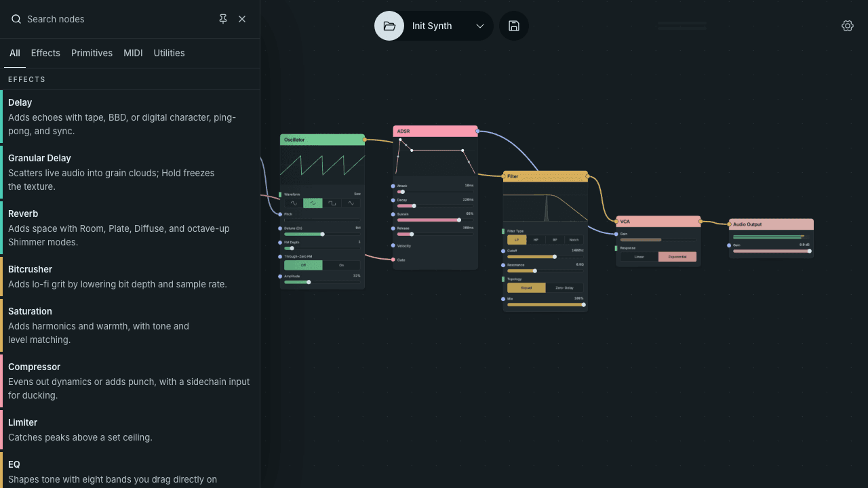Screen dimensions: 868x488
Task: Select the sine waveform icon in Oscillator
Action: [294, 203]
